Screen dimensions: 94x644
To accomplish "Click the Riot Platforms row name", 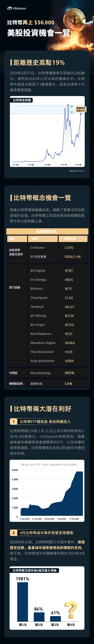I will pos(41,334).
